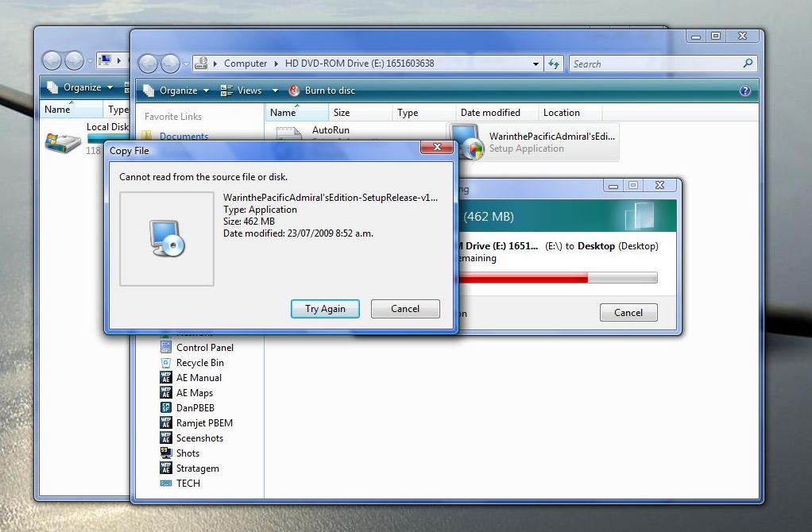Click the Ramjet PBEM icon
812x532 pixels.
click(x=166, y=422)
